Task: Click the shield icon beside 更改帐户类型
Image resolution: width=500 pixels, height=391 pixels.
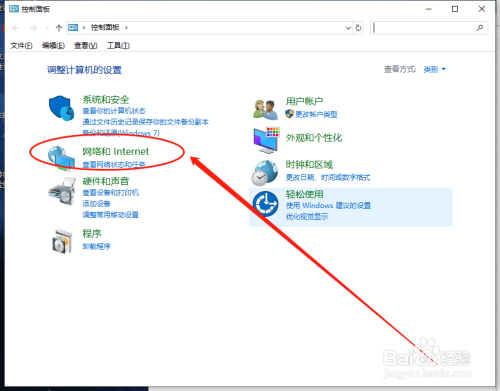Action: click(289, 114)
